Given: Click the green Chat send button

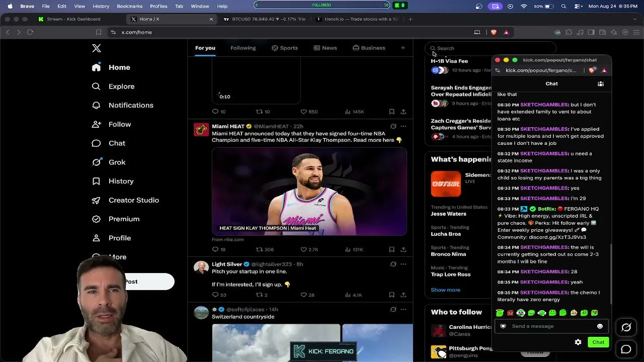Looking at the screenshot, I should 598,342.
